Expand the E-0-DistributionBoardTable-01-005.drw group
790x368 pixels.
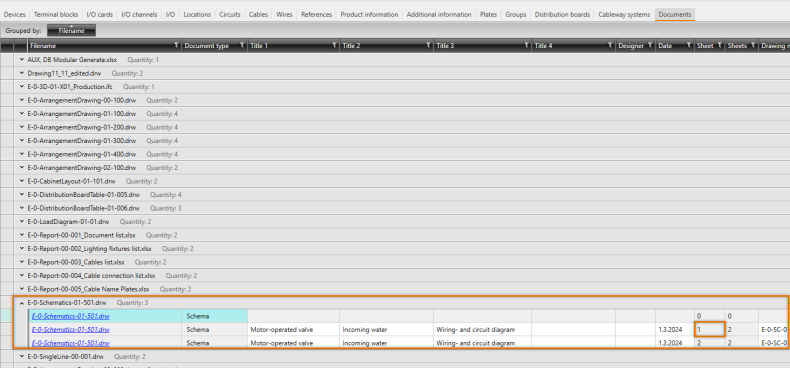[x=22, y=194]
